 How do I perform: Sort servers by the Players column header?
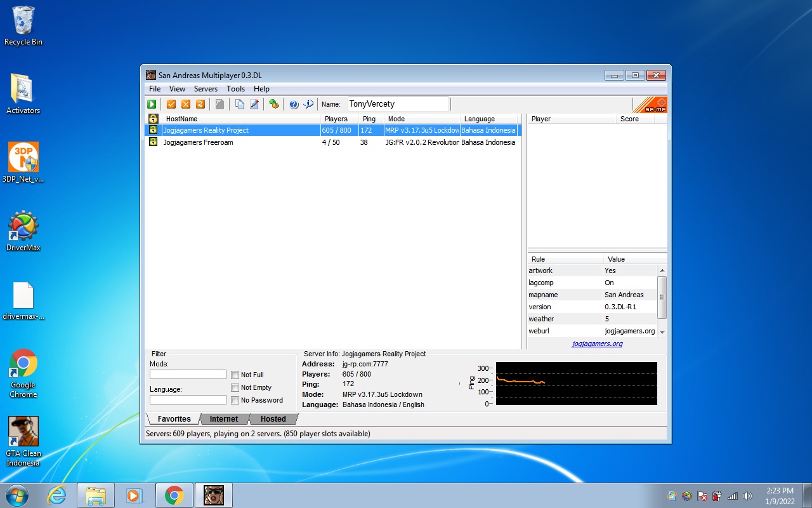(339, 119)
